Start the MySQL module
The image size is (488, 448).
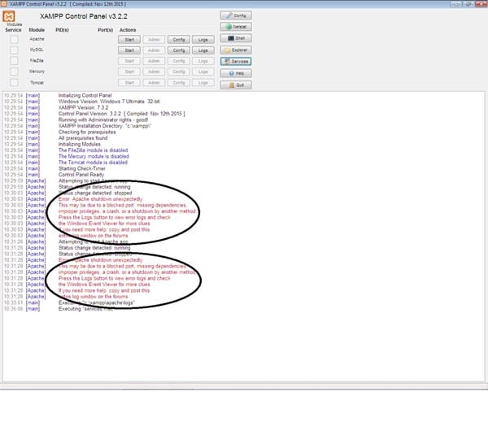[x=129, y=50]
